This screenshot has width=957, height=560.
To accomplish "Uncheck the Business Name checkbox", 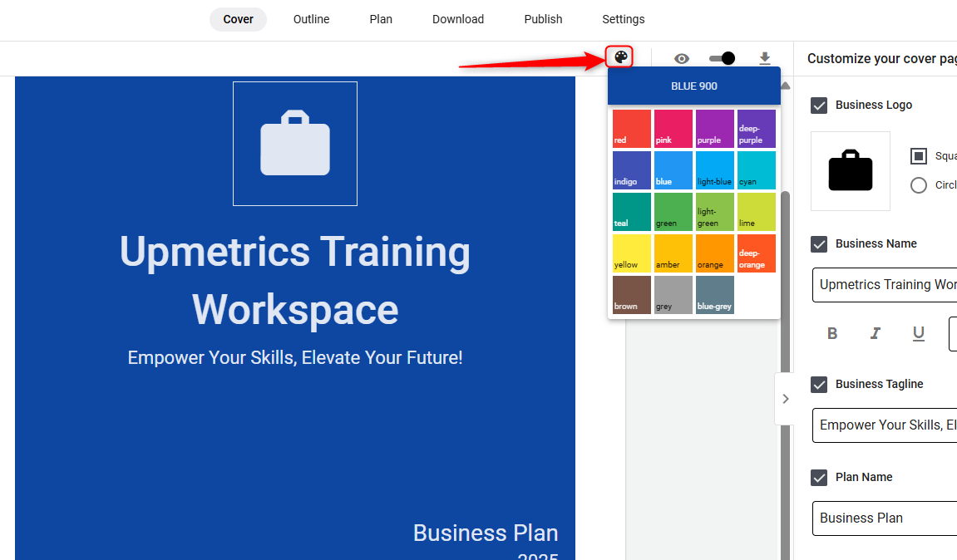I will click(819, 244).
